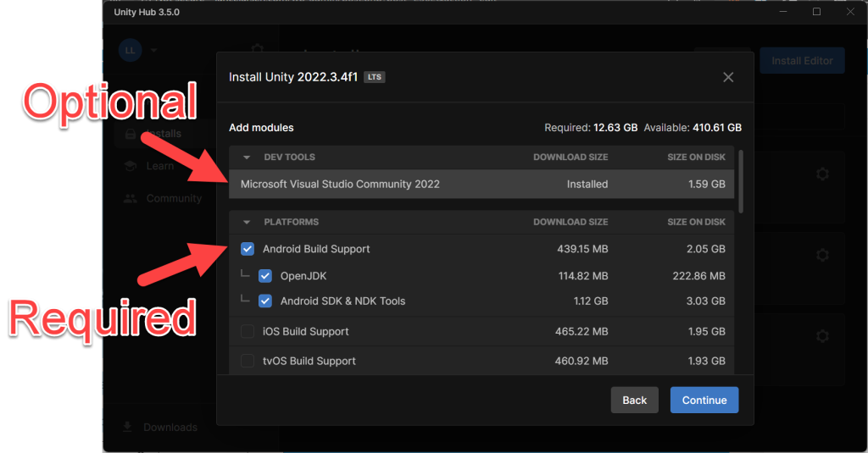
Task: Click the Downloads arrow icon
Action: 127,427
